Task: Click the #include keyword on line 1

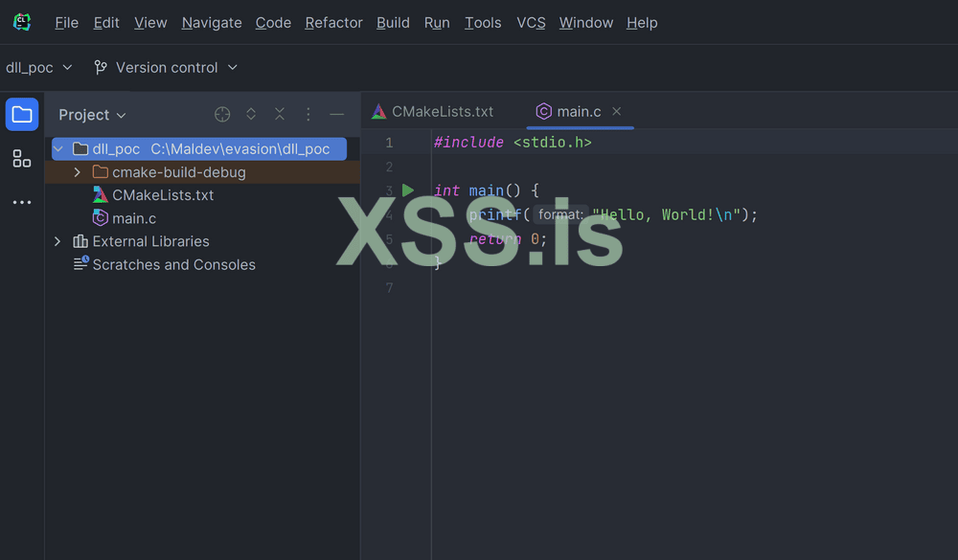Action: (468, 143)
